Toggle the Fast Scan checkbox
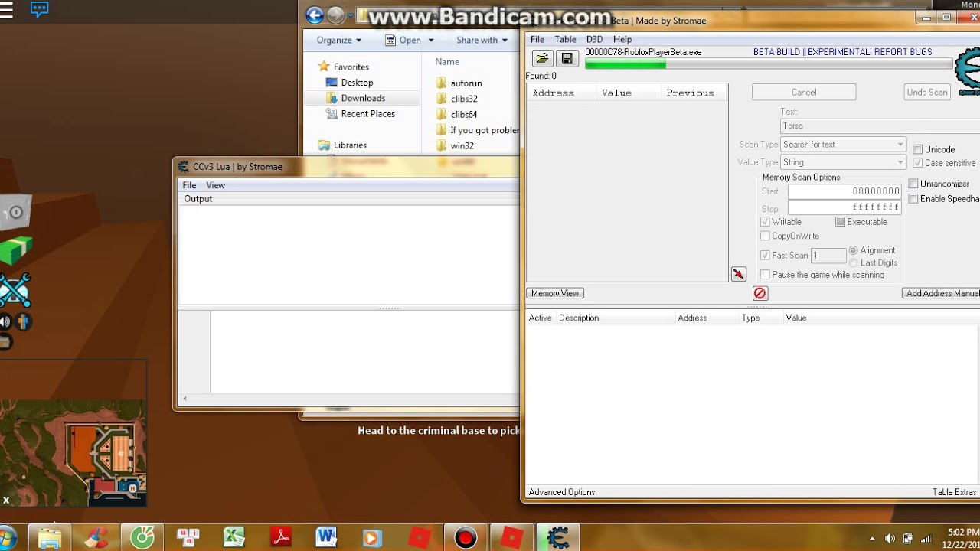Viewport: 980px width, 551px height. tap(765, 256)
